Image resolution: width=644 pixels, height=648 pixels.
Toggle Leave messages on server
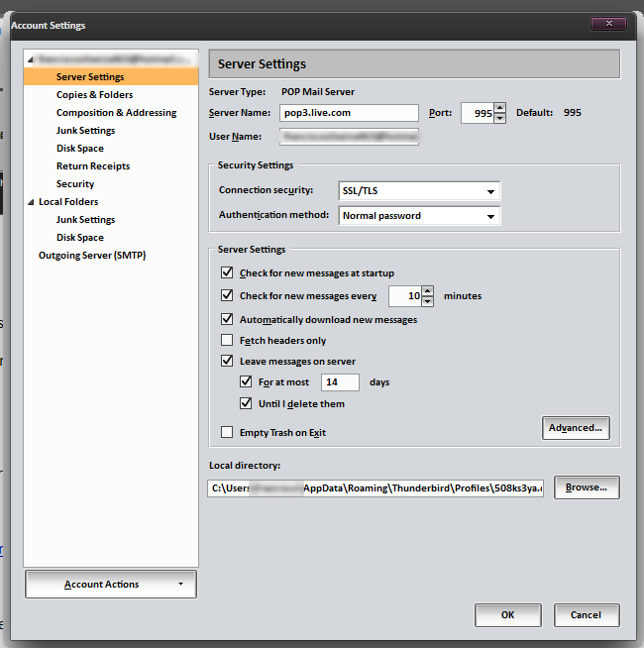pos(227,361)
